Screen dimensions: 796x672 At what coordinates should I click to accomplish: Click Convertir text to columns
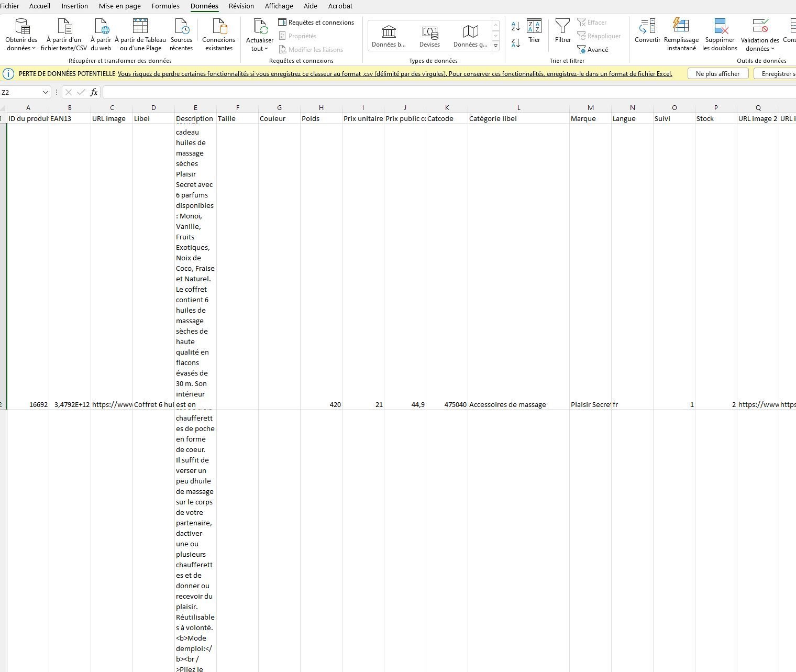[x=647, y=31]
